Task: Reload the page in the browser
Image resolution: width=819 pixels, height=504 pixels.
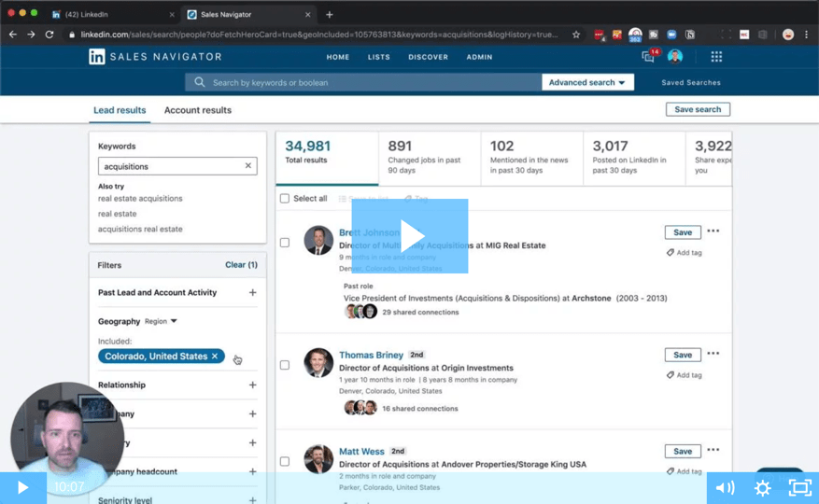Action: [49, 35]
